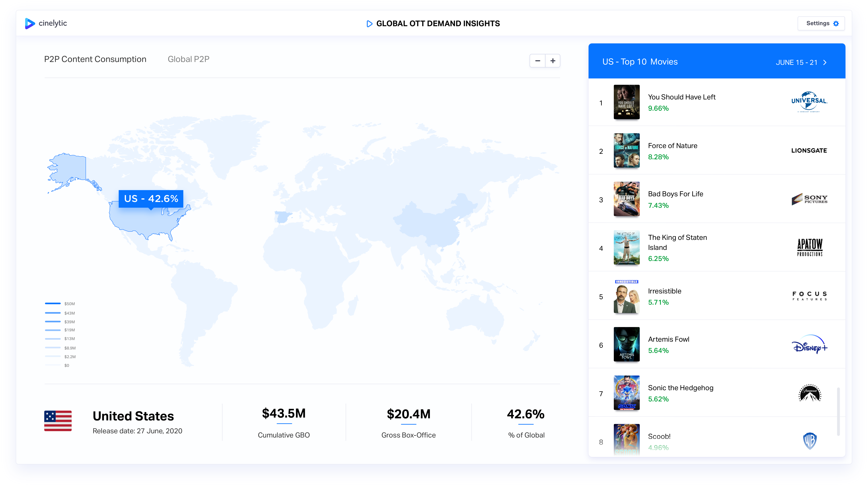Switch to the Global P2P tab
The image size is (868, 486).
click(x=188, y=59)
